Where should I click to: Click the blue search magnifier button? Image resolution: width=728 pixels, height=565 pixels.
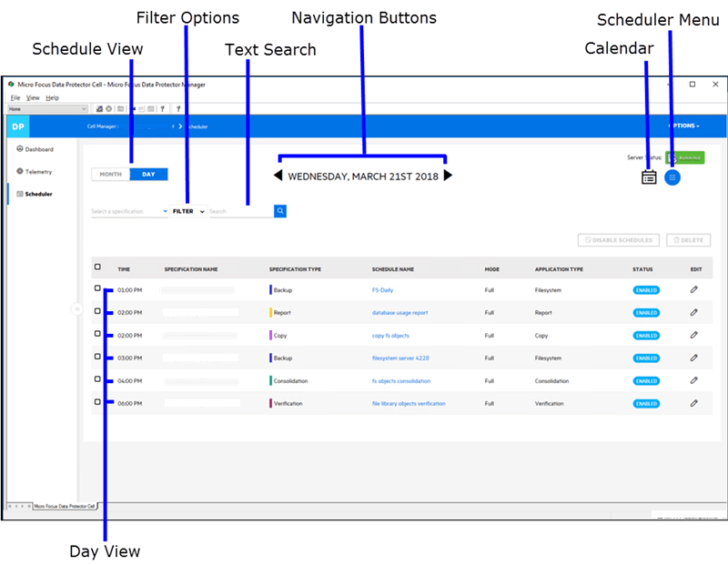[x=280, y=211]
